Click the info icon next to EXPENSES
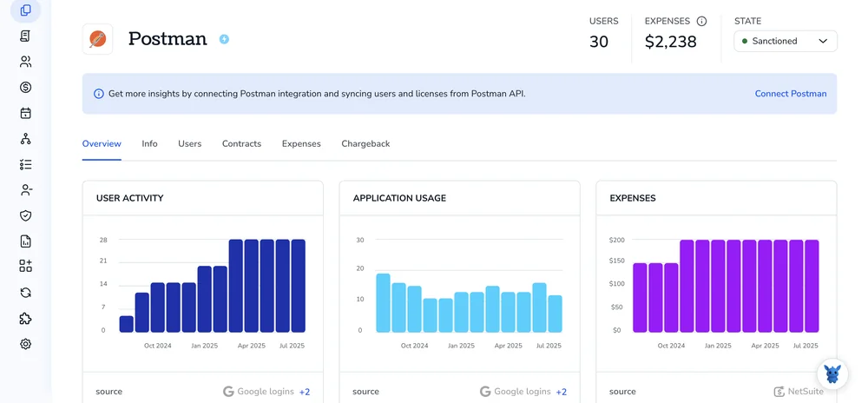This screenshot has height=403, width=868. point(701,22)
